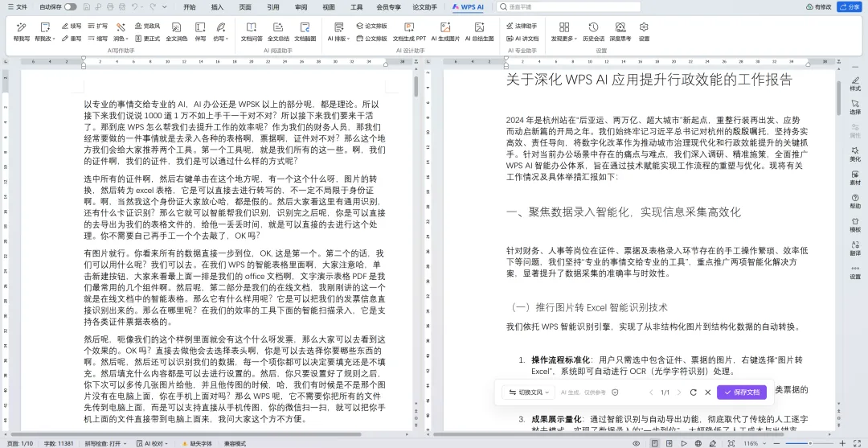Image resolution: width=868 pixels, height=448 pixels.
Task: Switch to web layout globe view
Action: pos(698,443)
